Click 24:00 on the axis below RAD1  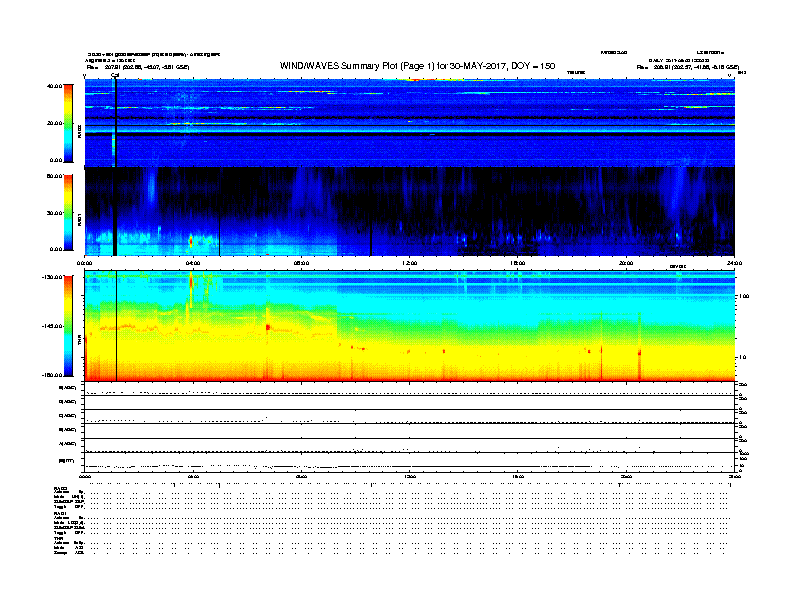click(x=734, y=263)
